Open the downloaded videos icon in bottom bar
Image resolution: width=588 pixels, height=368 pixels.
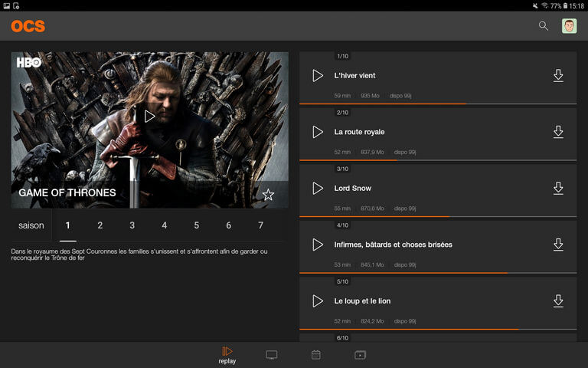(360, 355)
